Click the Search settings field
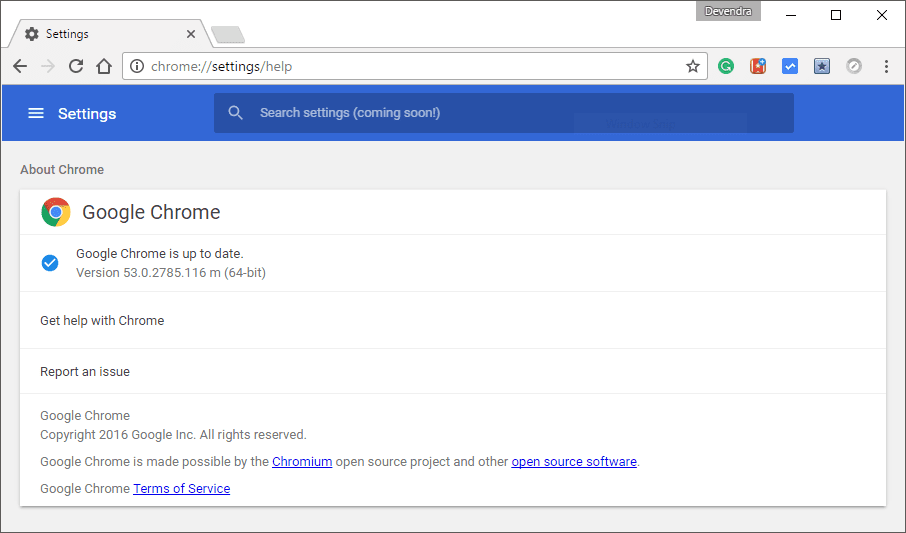This screenshot has width=906, height=533. pos(504,113)
